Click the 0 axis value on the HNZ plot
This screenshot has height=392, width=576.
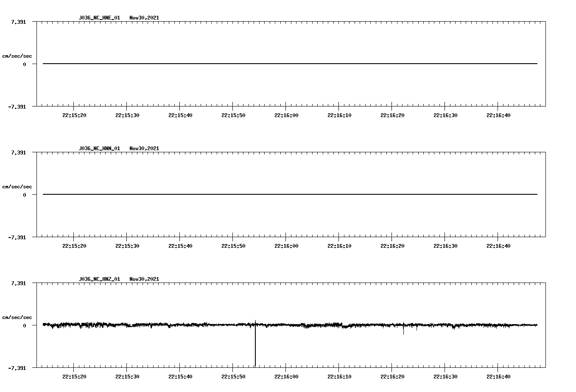point(25,326)
